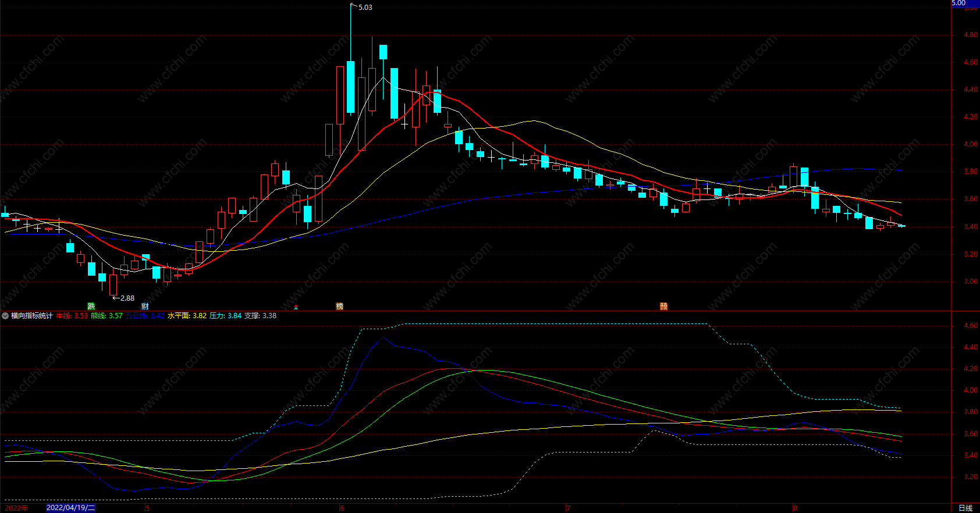Jump to month 8 on timeline
Image resolution: width=980 pixels, height=513 pixels.
[795, 508]
